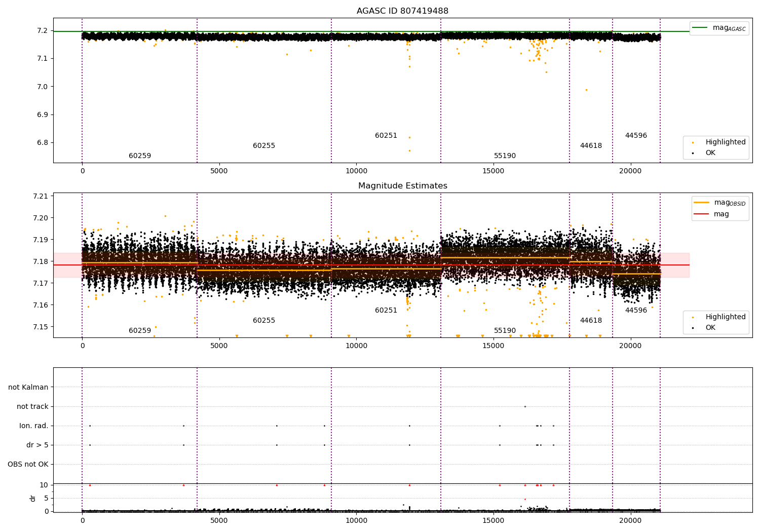Click the 7.0 y-axis tick label
This screenshot has height=532, width=760.
(42, 87)
